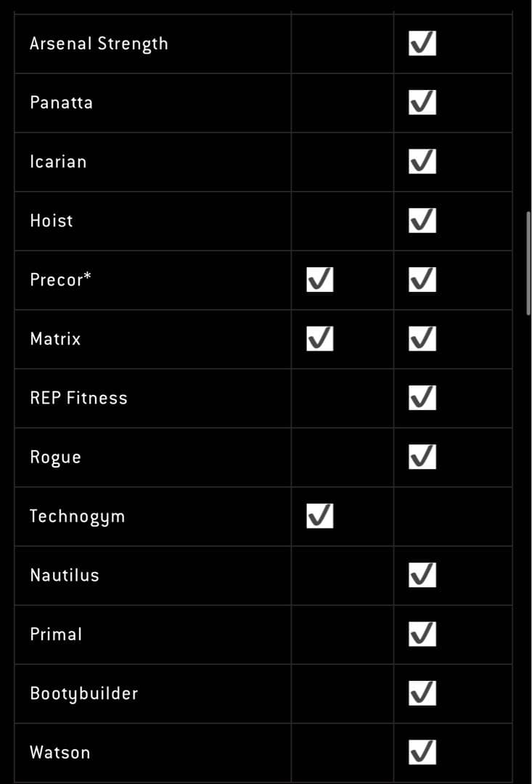Click the checkmark in the Primal row
532x784 pixels.
(422, 634)
